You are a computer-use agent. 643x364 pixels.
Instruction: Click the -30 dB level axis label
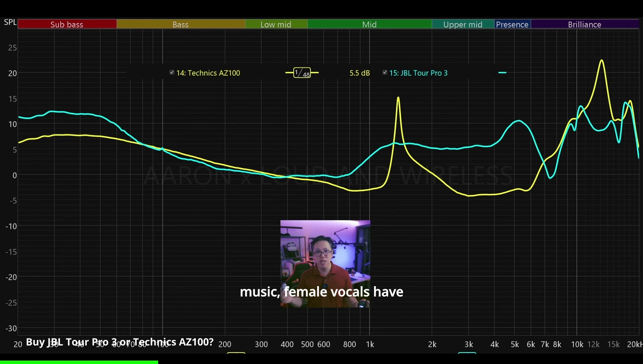11,328
